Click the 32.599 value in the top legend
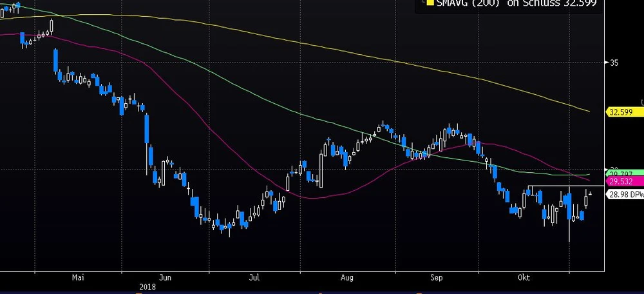This screenshot has height=294, width=644. pos(578,3)
